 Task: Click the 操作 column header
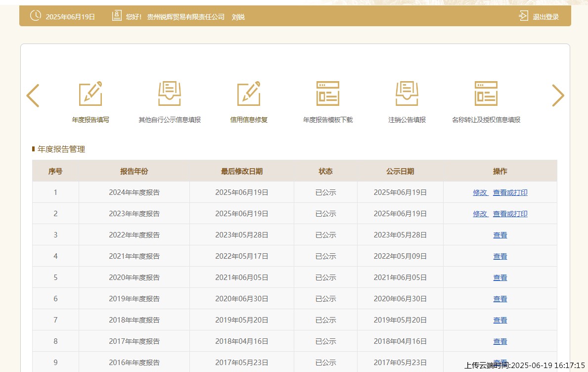pos(500,171)
